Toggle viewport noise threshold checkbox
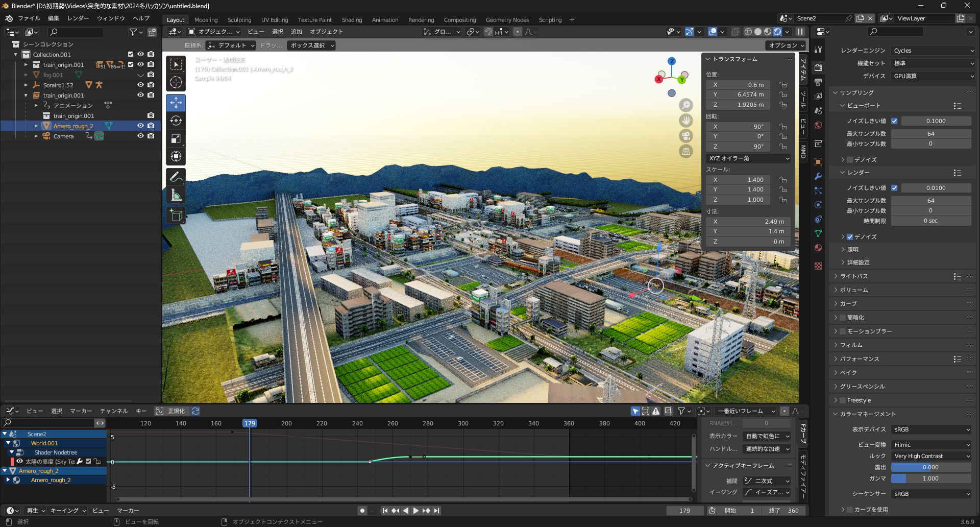The height and width of the screenshot is (527, 980). [894, 121]
